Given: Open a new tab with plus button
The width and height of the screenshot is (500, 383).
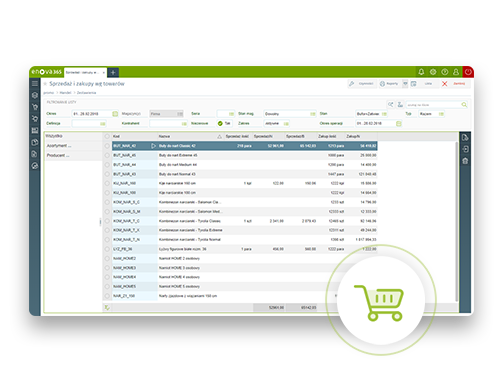Looking at the screenshot, I should coord(113,72).
